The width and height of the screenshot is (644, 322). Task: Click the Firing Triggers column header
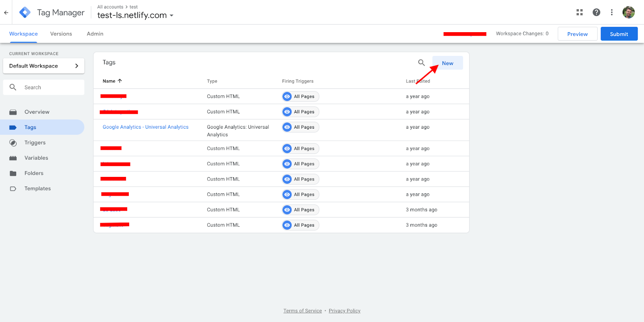click(x=298, y=81)
